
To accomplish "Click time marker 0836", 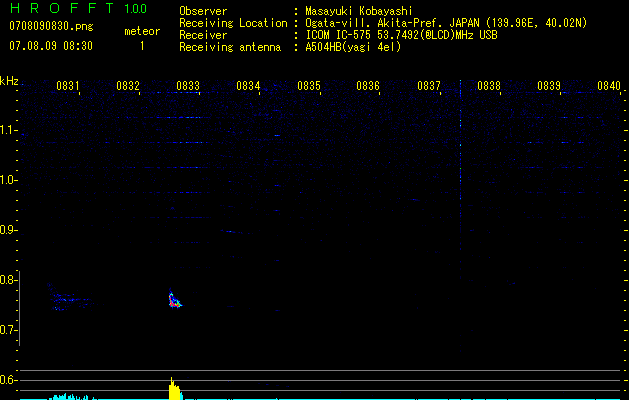I will pos(368,86).
